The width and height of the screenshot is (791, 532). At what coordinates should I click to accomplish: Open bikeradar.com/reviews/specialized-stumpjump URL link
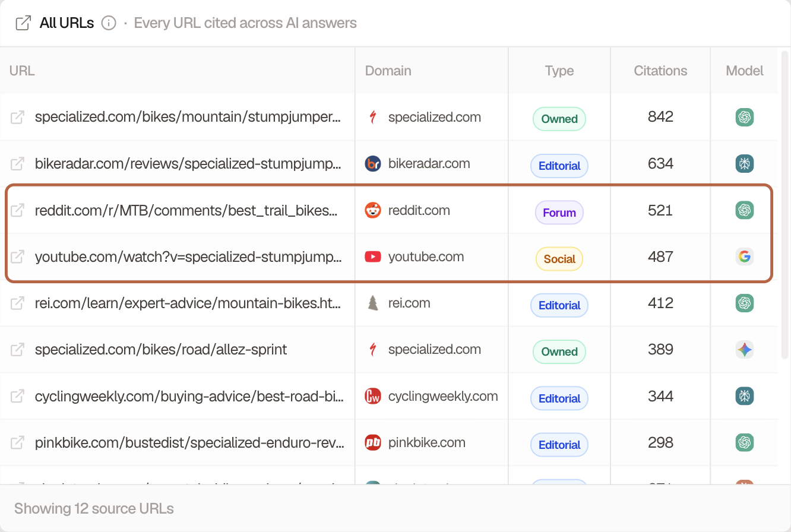[188, 163]
